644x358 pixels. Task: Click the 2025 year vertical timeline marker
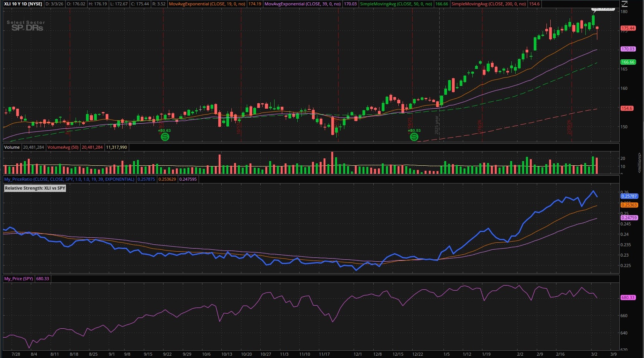click(x=437, y=125)
